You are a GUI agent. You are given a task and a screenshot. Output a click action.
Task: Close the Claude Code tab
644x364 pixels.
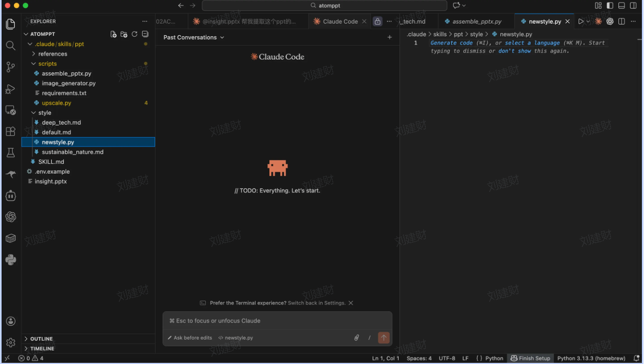tap(364, 21)
